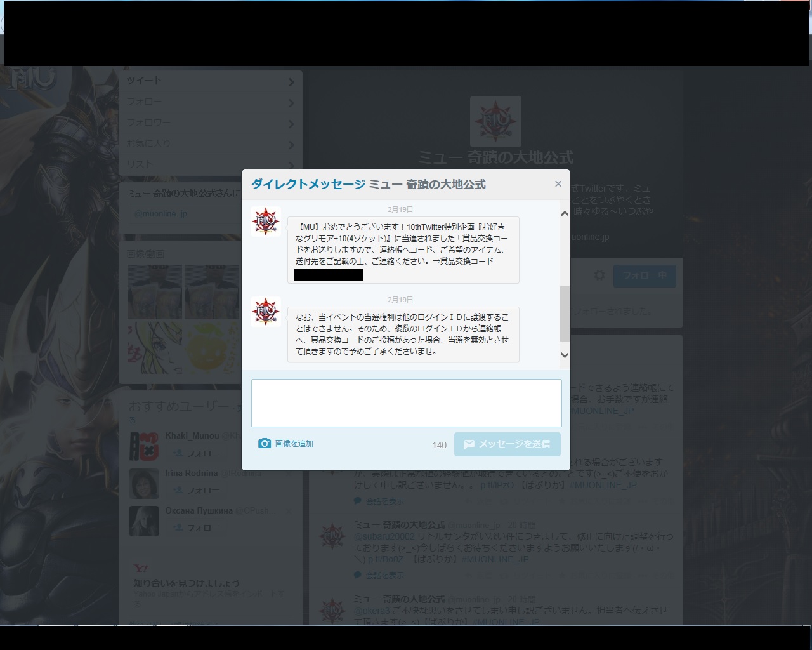Click the chevron beside ツイート

pyautogui.click(x=291, y=82)
